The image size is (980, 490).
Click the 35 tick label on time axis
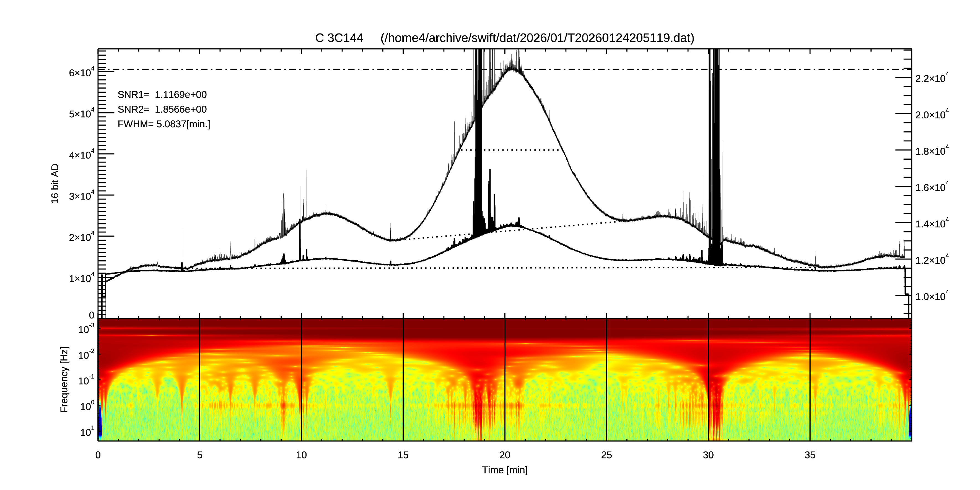(x=810, y=455)
